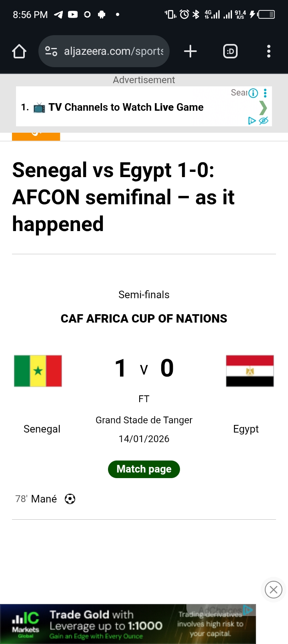The height and width of the screenshot is (644, 288).
Task: Click the AdChoices triangle icon on top ad
Action: (252, 121)
